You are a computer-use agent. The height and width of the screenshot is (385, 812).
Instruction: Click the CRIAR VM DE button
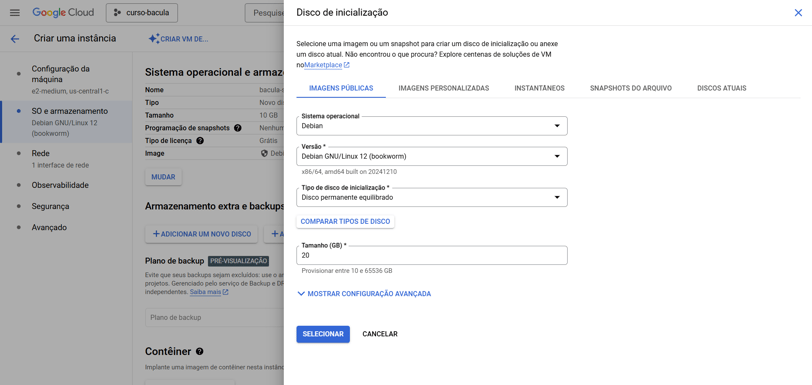(178, 39)
